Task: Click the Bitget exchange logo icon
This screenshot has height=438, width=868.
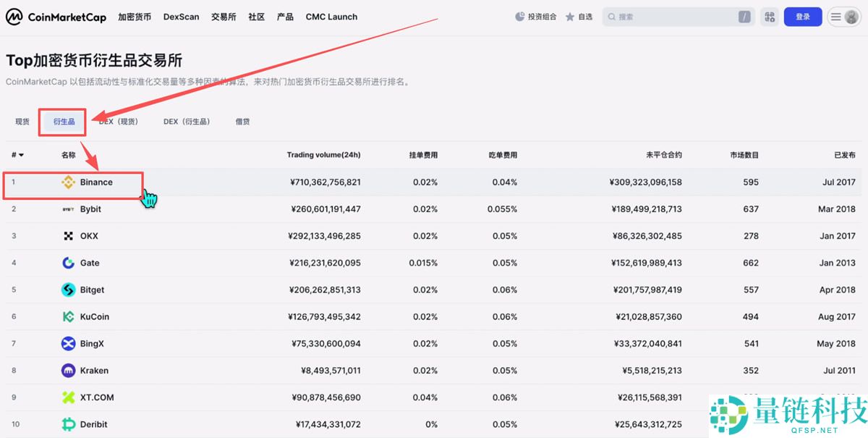Action: [x=67, y=290]
